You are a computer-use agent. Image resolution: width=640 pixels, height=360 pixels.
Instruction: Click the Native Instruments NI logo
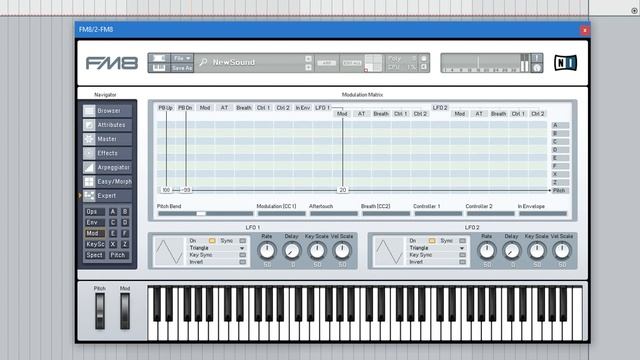click(x=565, y=63)
